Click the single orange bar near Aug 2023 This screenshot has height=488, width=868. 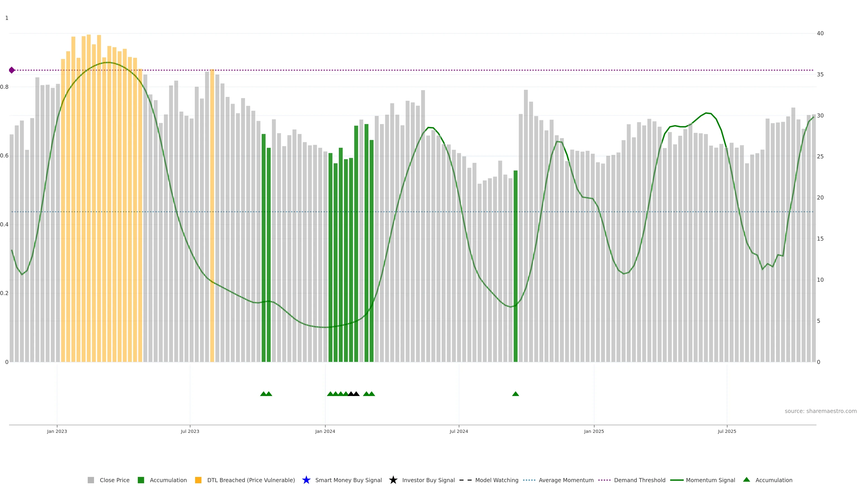coord(212,216)
